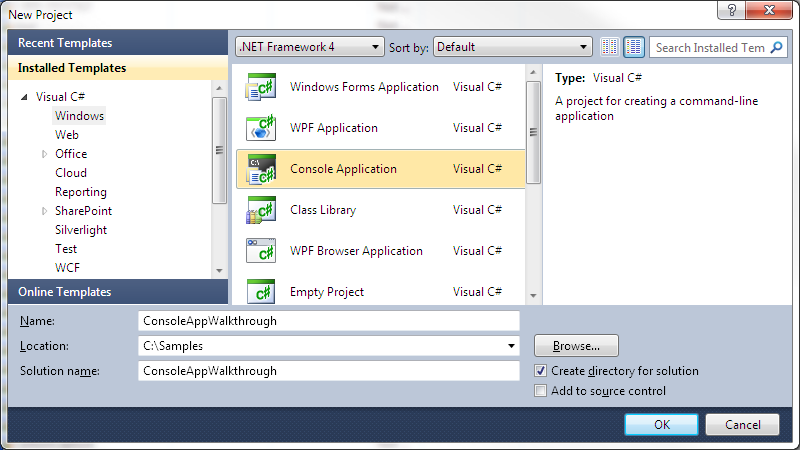
Task: Pick the Class Library template icon
Action: (x=261, y=210)
